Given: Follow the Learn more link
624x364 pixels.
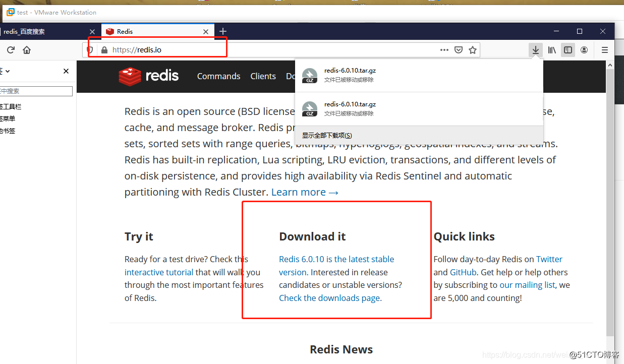Looking at the screenshot, I should [x=305, y=192].
